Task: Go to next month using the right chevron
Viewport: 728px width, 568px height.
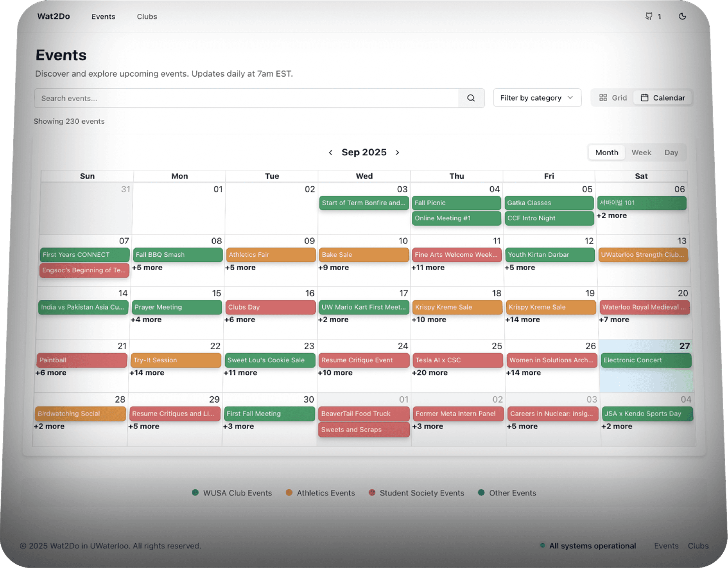Action: point(397,152)
